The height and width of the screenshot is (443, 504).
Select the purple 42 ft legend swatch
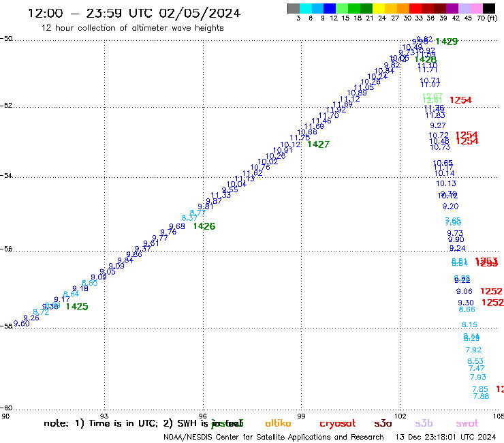(x=452, y=8)
